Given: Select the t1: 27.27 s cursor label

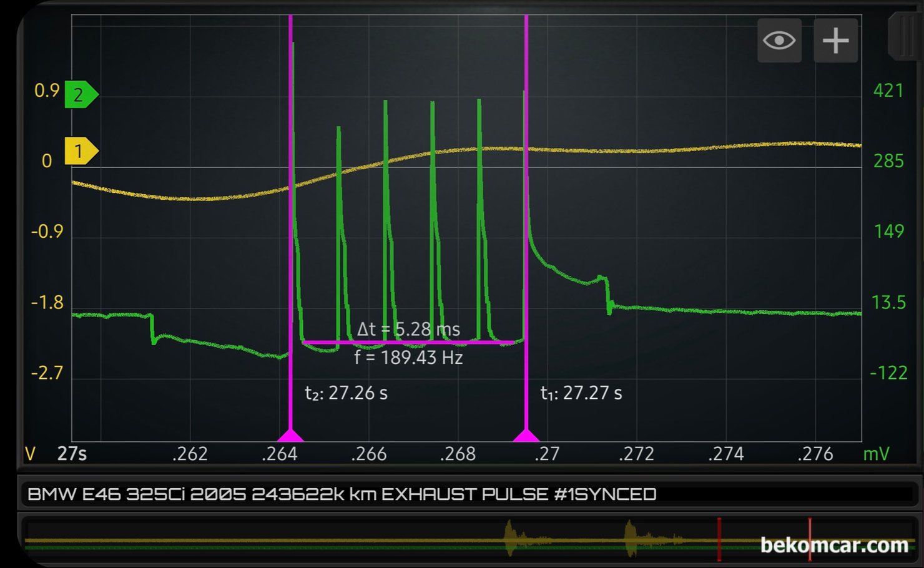Looking at the screenshot, I should (581, 393).
